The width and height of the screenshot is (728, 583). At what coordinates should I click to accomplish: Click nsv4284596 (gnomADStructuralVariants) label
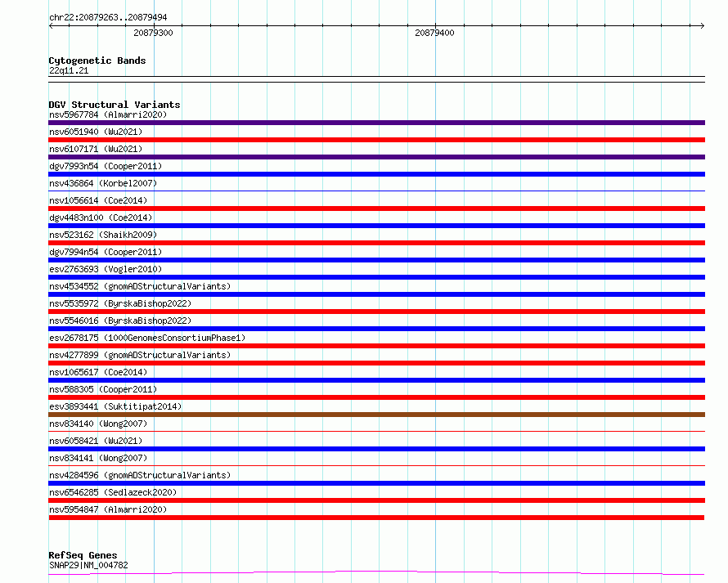coord(140,475)
